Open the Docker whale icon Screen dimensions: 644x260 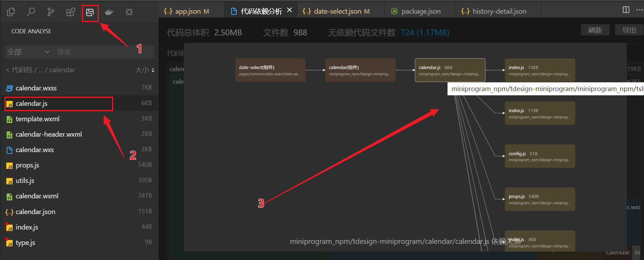click(x=109, y=12)
